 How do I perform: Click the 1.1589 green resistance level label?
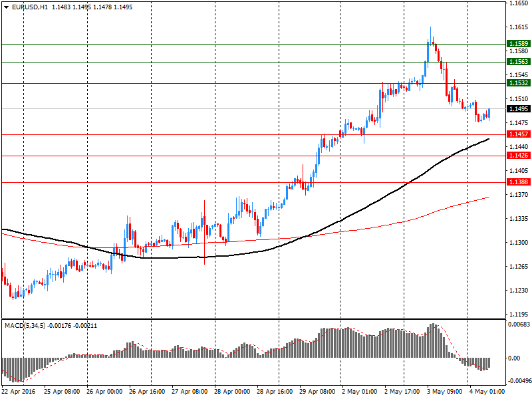[x=519, y=43]
